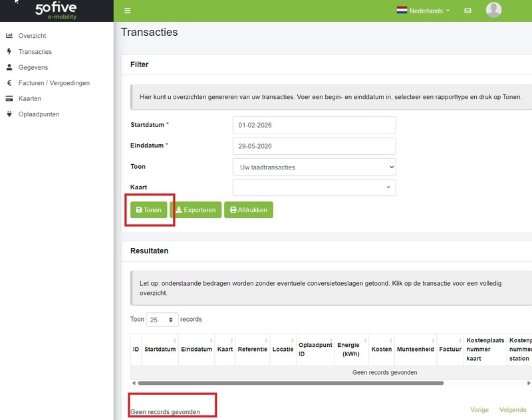Click the Transacties lightning bolt icon
Viewport: 532px width, 420px height.
(x=9, y=52)
